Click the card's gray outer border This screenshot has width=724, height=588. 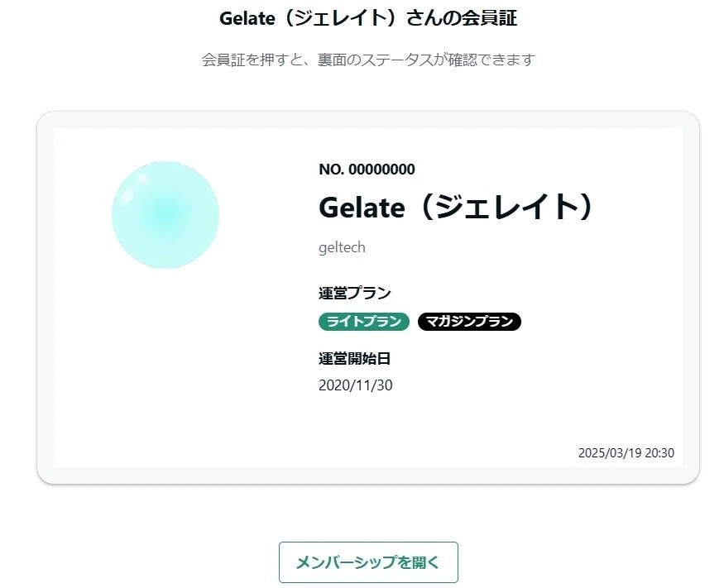(46, 298)
